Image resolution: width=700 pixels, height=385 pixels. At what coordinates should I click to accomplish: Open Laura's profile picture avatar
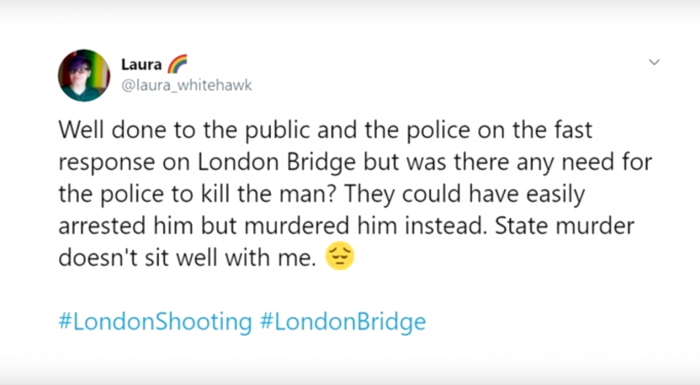84,75
